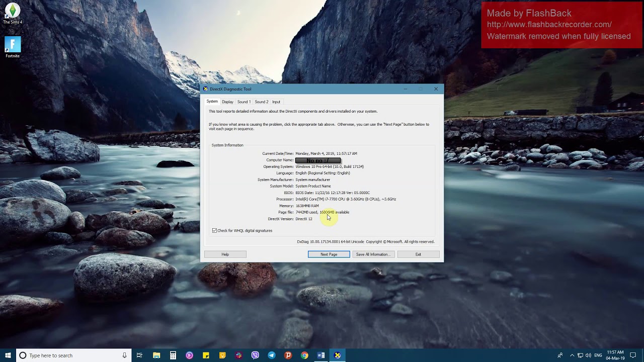
Task: Click the 'DxDiag 10.00.17134.0001' copyright text
Action: click(366, 242)
